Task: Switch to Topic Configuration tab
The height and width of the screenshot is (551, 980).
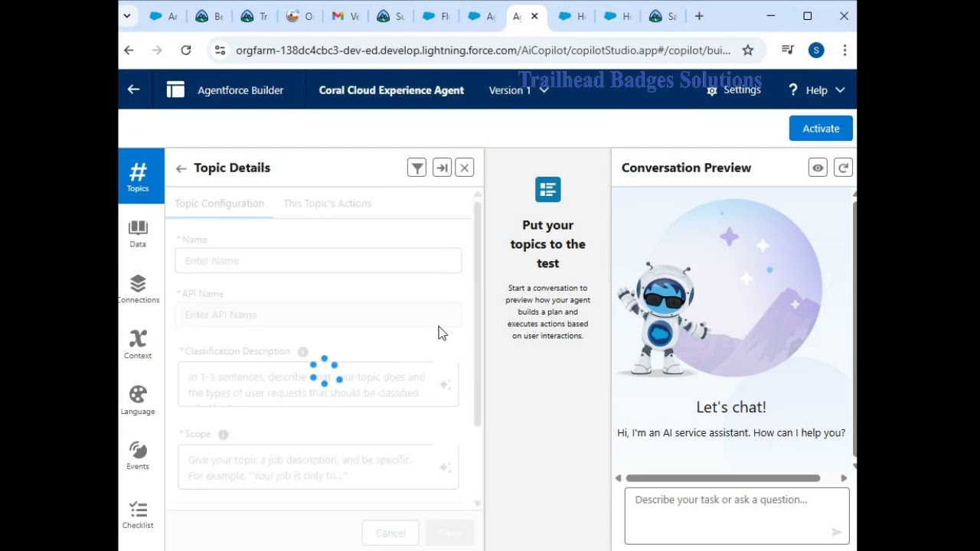Action: tap(219, 204)
